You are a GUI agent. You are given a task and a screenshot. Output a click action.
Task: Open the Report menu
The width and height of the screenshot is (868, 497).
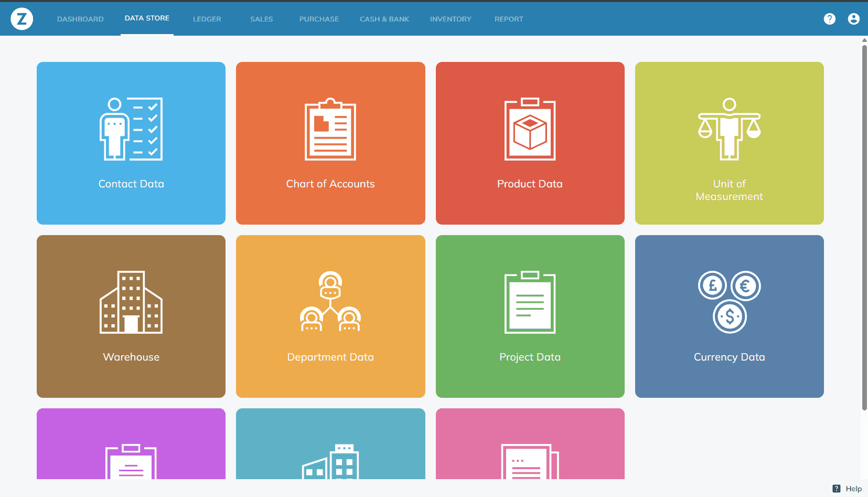click(509, 19)
